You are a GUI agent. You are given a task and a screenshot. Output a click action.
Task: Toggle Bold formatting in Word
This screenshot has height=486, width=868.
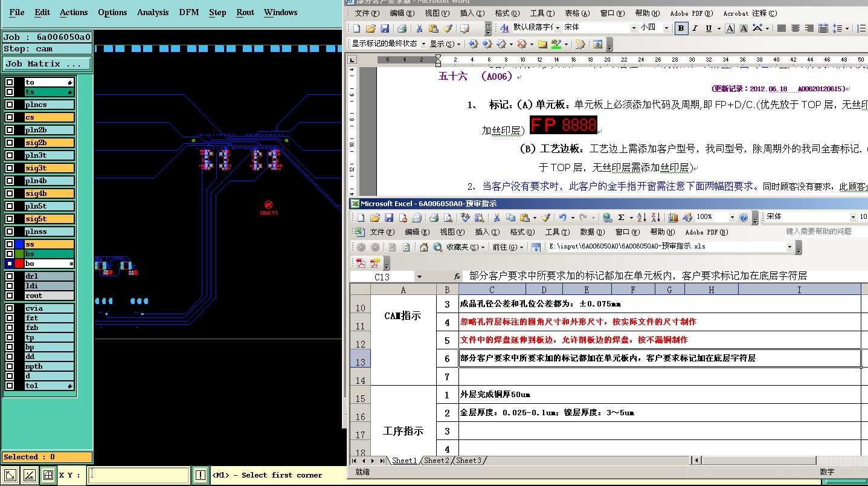(681, 28)
